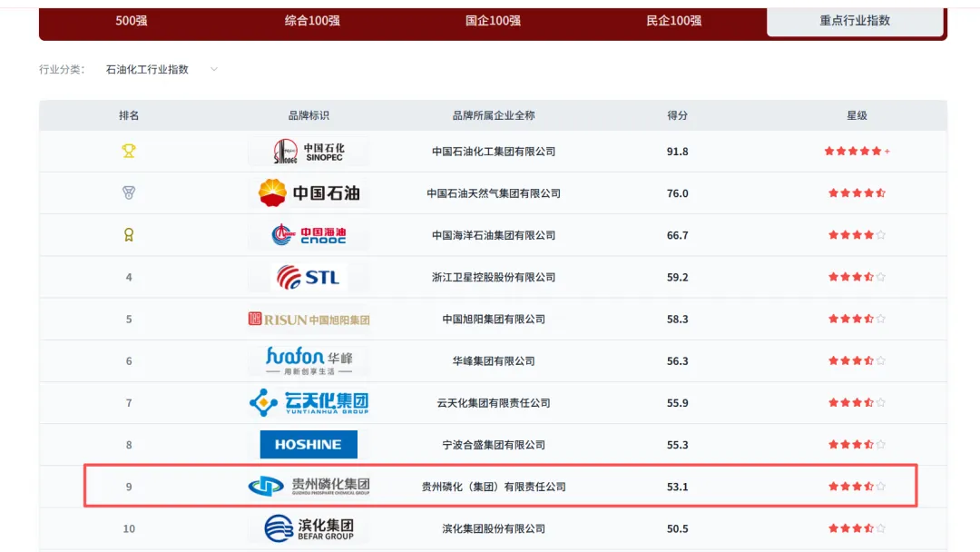Click the 品牌所属企业全称 column header
This screenshot has height=552, width=980.
[494, 115]
